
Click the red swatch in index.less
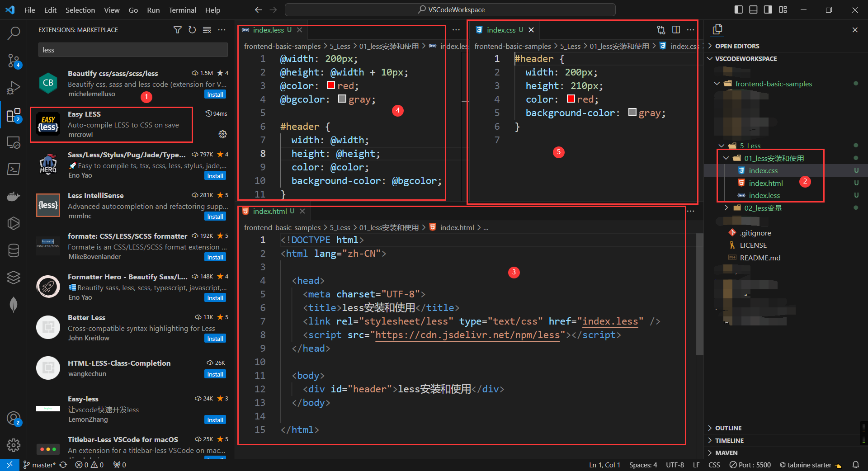point(331,85)
